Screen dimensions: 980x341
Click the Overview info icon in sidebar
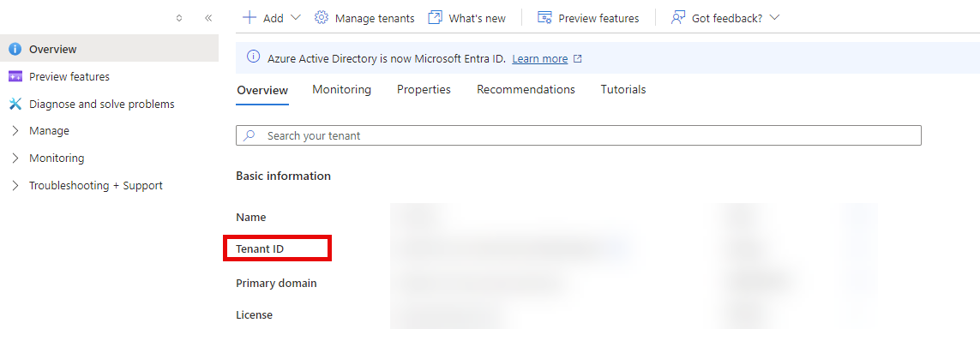coord(15,50)
